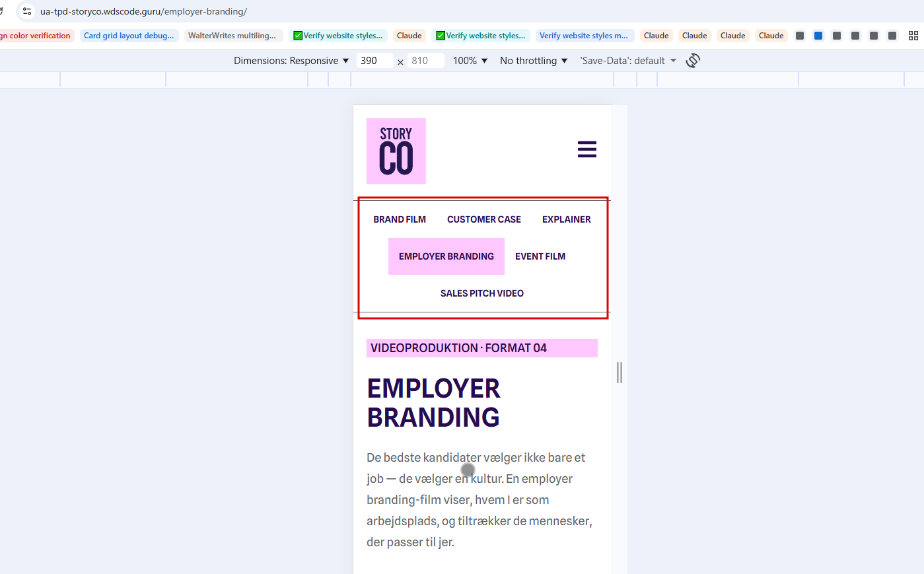Image resolution: width=924 pixels, height=574 pixels.
Task: Open the 100% zoom dropdown
Action: 470,61
